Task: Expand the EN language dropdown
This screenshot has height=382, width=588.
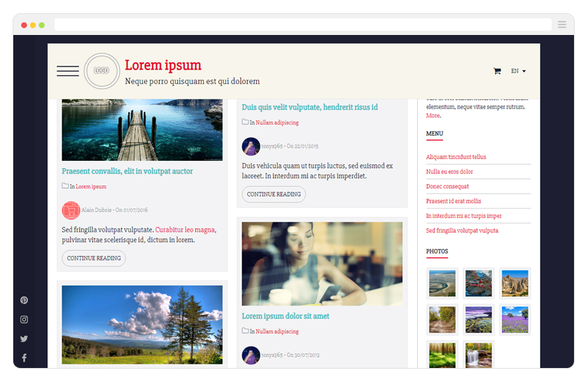Action: (518, 71)
